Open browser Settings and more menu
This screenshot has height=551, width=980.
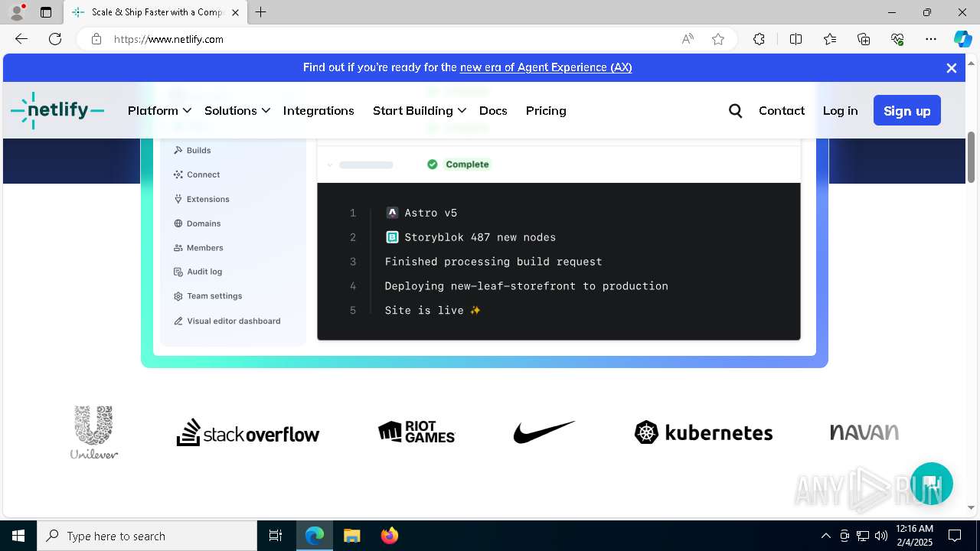(x=931, y=39)
